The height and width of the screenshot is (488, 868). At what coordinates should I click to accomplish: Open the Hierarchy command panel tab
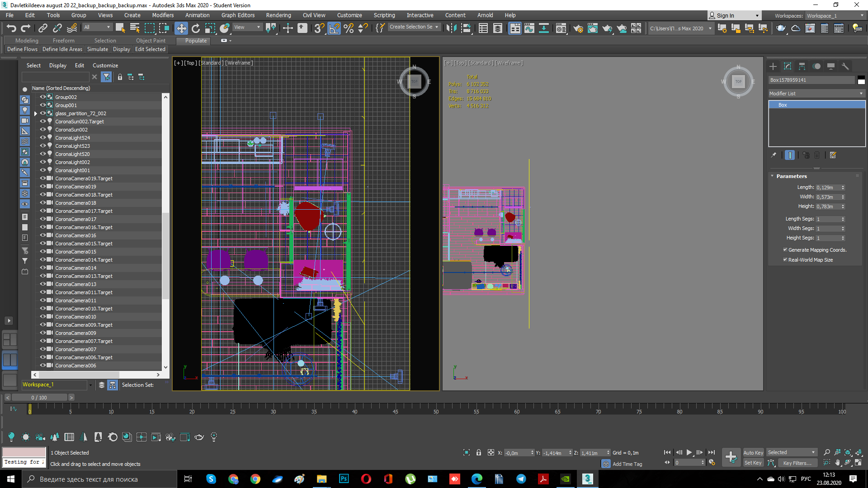(x=802, y=66)
